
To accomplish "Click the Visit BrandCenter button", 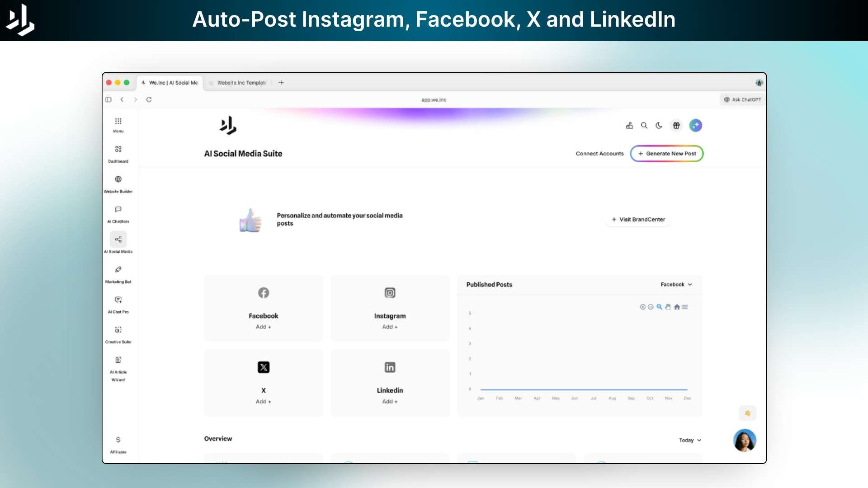I will (x=638, y=220).
